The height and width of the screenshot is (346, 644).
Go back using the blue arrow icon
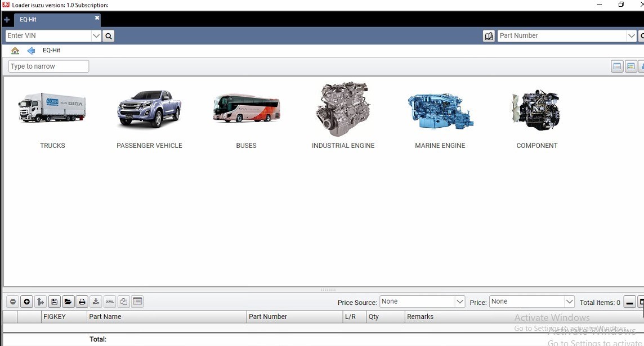[31, 51]
